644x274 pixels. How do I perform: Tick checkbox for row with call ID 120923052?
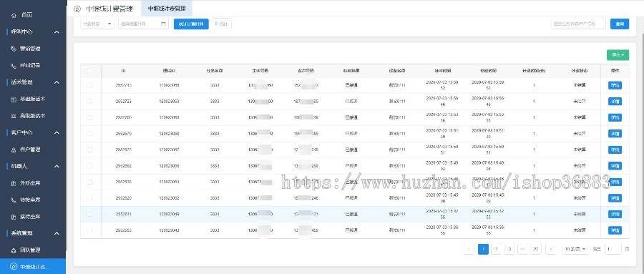click(x=89, y=198)
